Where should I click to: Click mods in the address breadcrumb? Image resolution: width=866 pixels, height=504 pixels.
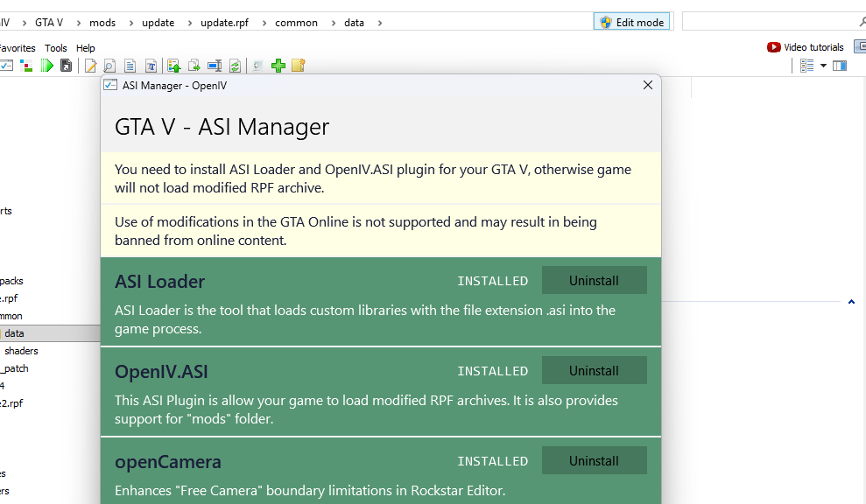coord(102,23)
